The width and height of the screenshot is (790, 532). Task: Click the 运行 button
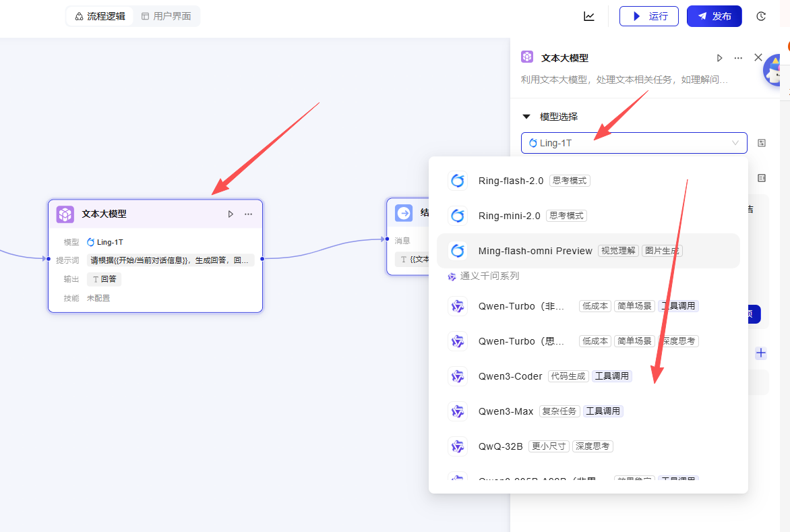(x=648, y=16)
